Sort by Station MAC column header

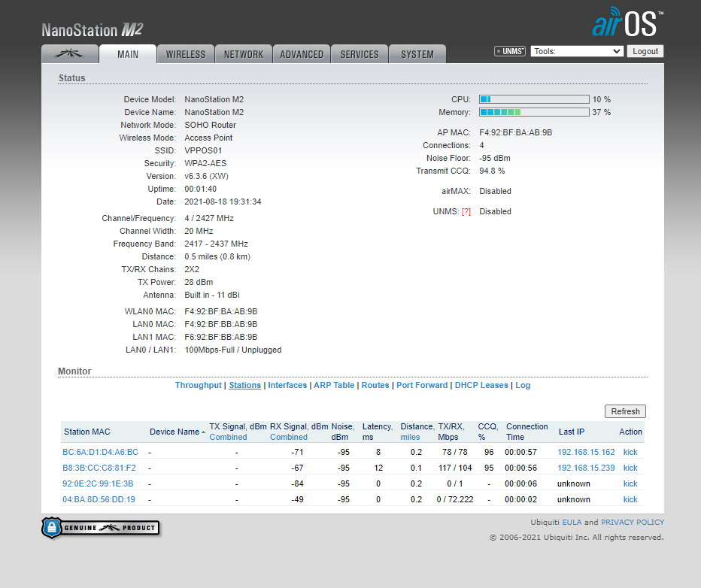point(86,432)
